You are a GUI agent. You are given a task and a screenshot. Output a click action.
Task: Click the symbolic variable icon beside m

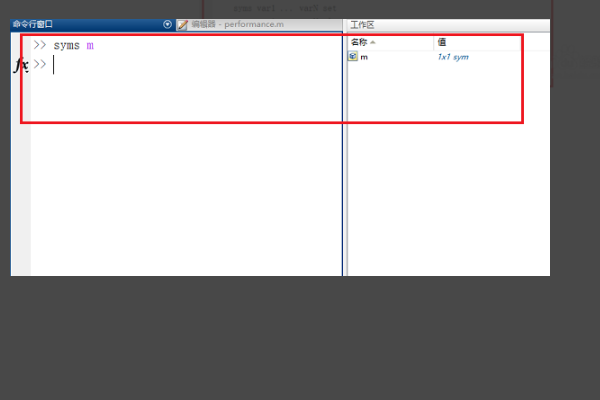(353, 57)
